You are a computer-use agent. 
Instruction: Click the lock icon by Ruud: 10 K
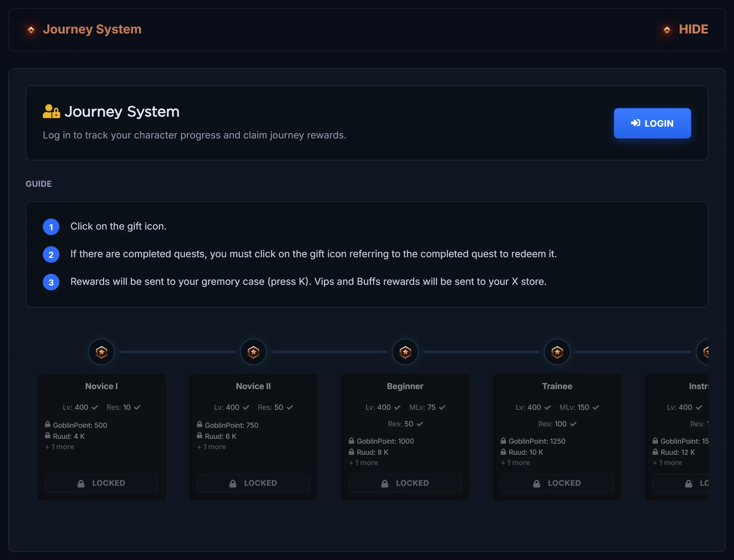click(503, 451)
